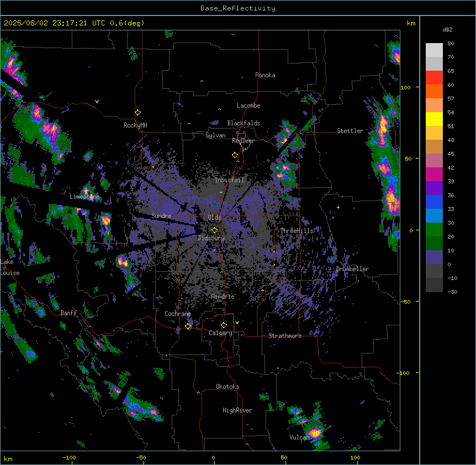
Task: Click the Lacombe town label
Action: click(x=248, y=105)
